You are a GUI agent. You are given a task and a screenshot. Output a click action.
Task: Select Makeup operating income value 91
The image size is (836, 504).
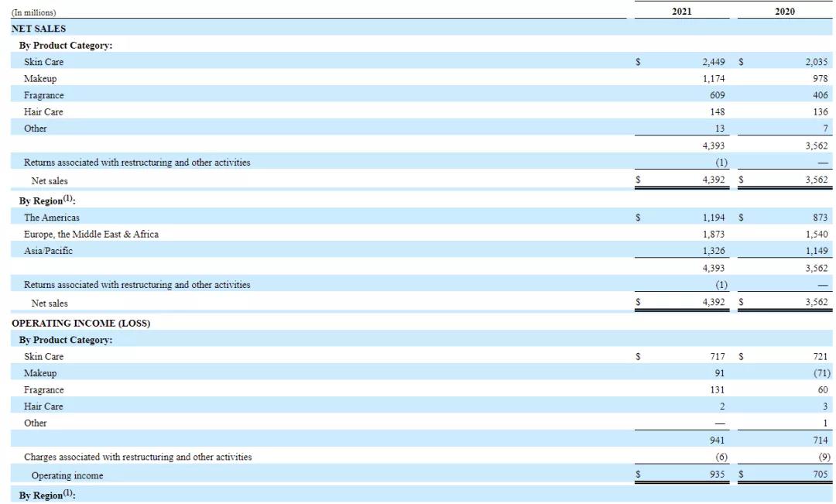[x=720, y=373]
